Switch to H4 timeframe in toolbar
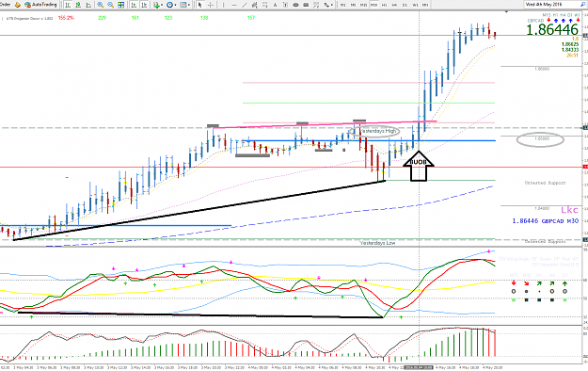The width and height of the screenshot is (588, 371). point(394,5)
